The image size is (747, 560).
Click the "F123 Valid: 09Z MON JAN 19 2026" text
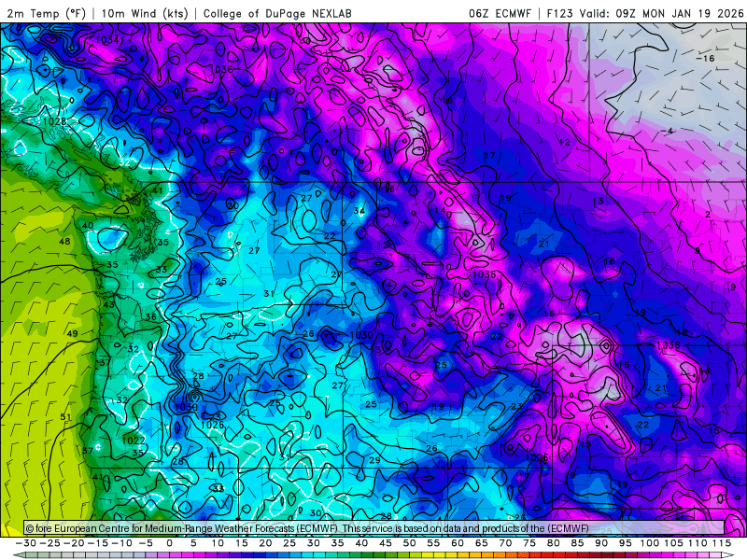pos(645,13)
